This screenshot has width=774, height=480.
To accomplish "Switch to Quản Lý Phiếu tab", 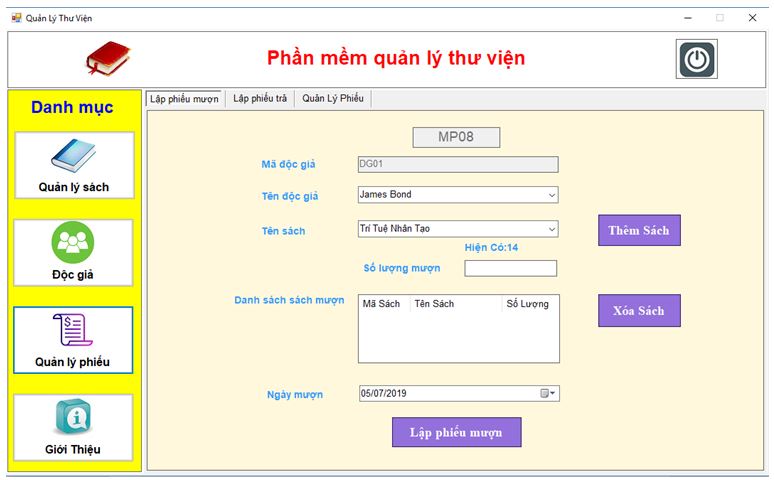I will click(333, 98).
